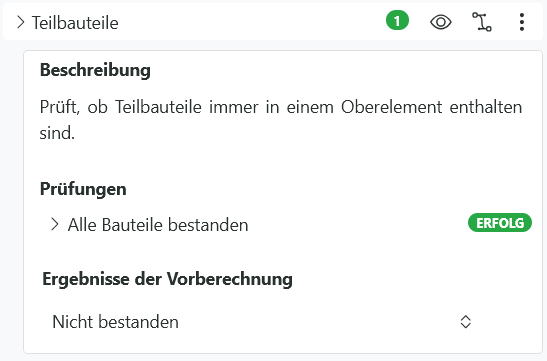The image size is (547, 361).
Task: Click the Beschreibung section heading
Action: [x=95, y=70]
